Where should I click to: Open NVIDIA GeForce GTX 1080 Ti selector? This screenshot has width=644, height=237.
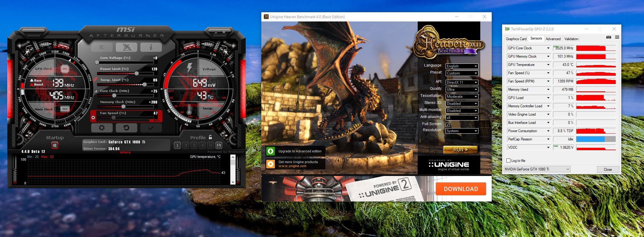tap(537, 169)
